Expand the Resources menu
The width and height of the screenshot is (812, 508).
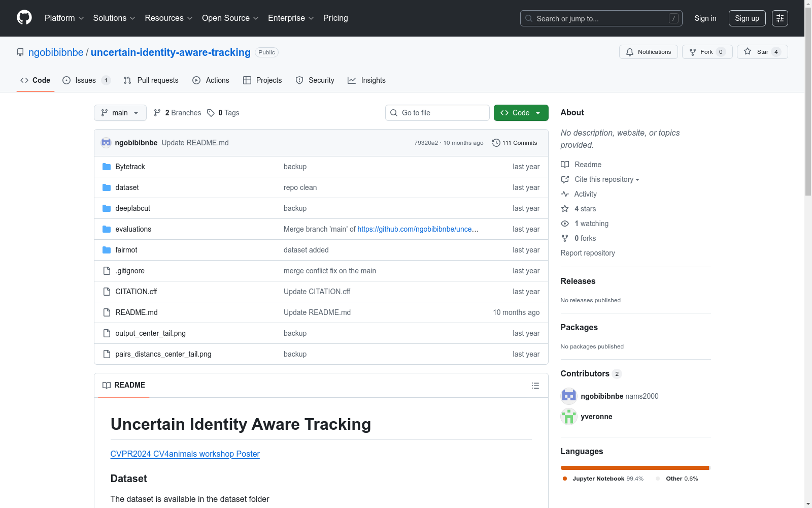[x=168, y=18]
